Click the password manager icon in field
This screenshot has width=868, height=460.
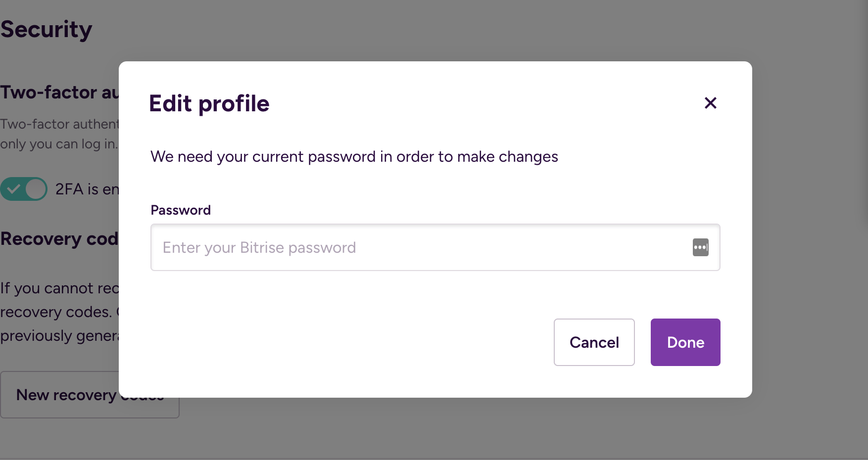click(700, 247)
